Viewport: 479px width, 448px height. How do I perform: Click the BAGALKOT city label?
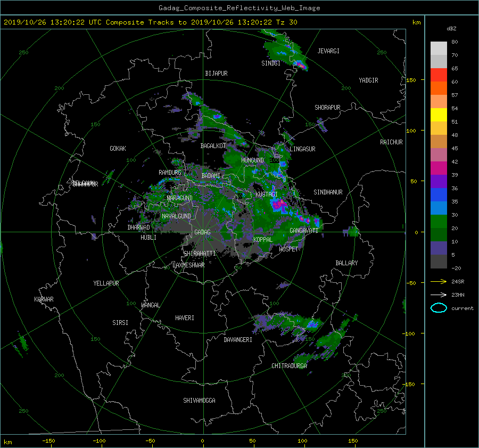213,146
